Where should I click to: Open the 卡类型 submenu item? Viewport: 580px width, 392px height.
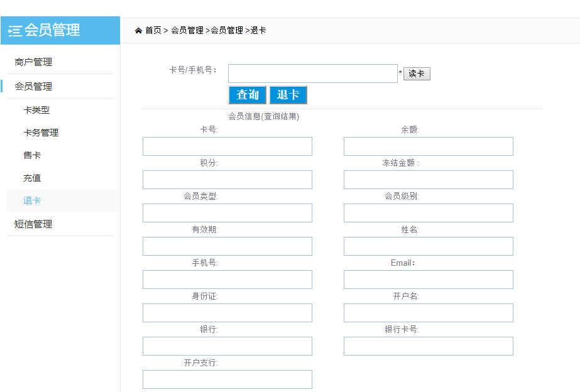pos(36,110)
